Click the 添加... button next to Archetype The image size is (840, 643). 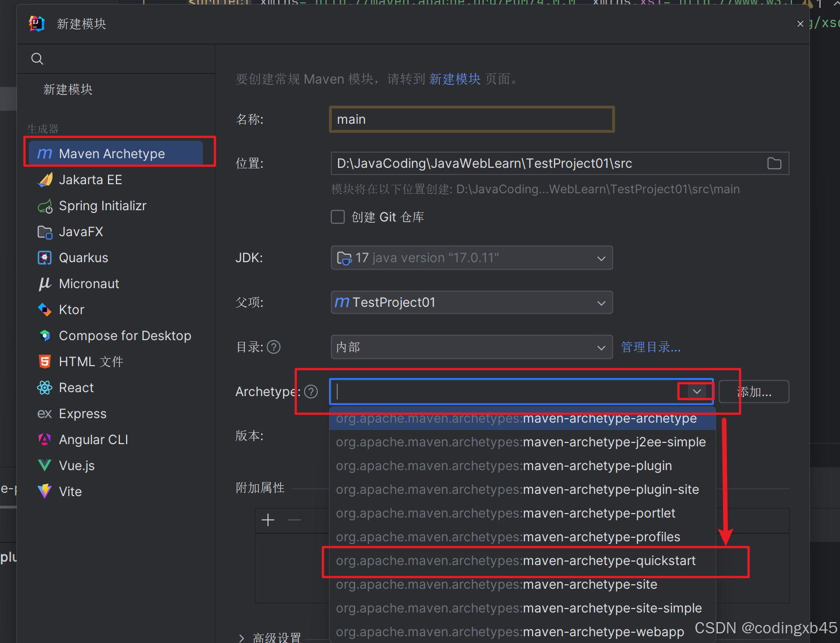(754, 392)
